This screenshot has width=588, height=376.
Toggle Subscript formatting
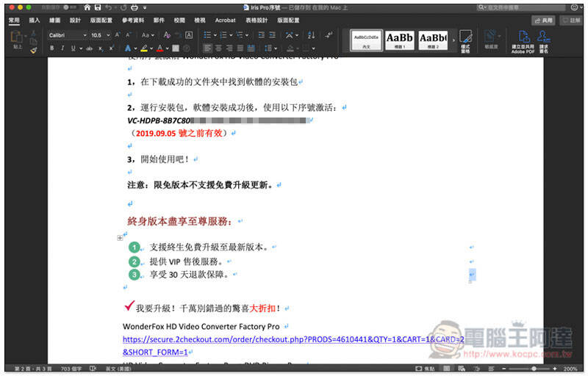101,48
